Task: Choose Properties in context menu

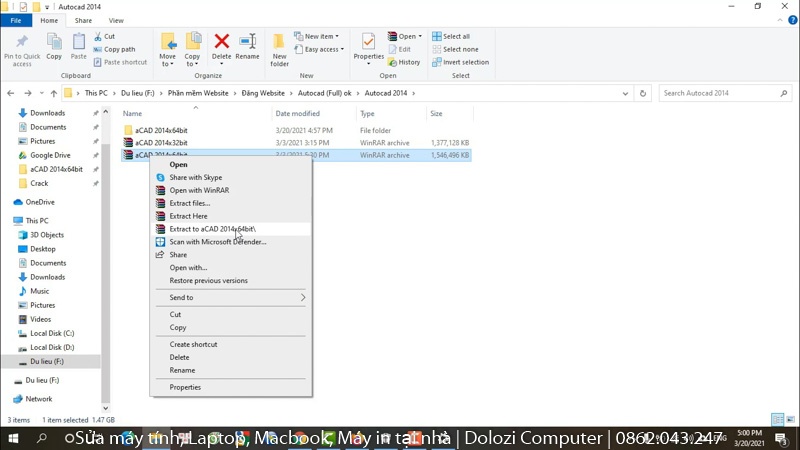Action: 185,387
